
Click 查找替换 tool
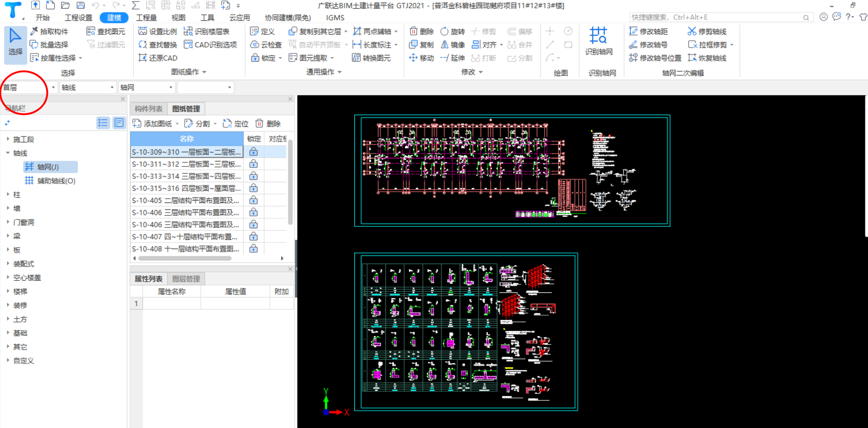pos(158,45)
